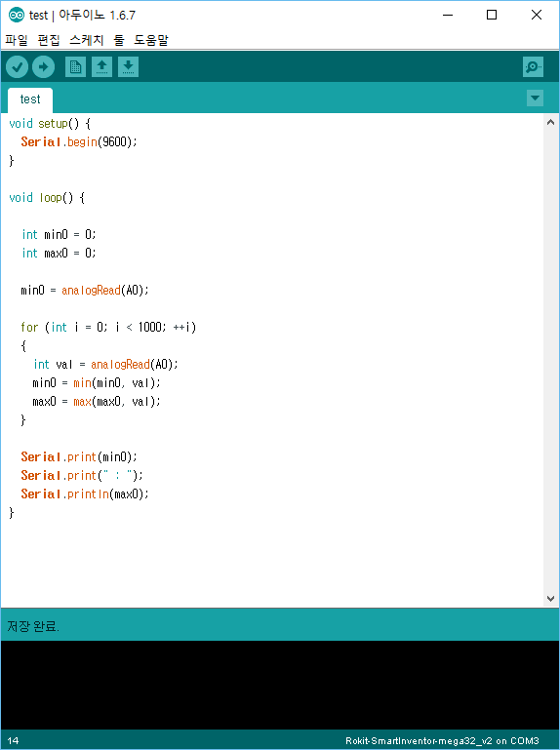Open the 파일 menu
The image size is (560, 750).
click(x=17, y=40)
